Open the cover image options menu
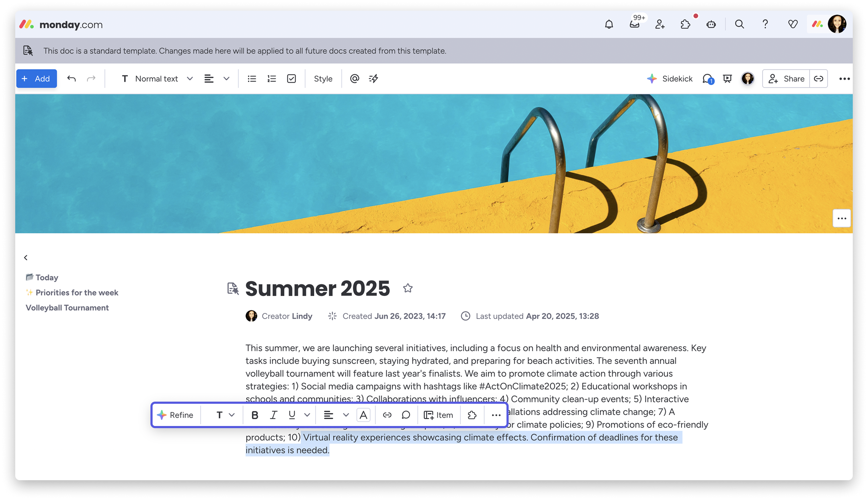 (x=841, y=218)
